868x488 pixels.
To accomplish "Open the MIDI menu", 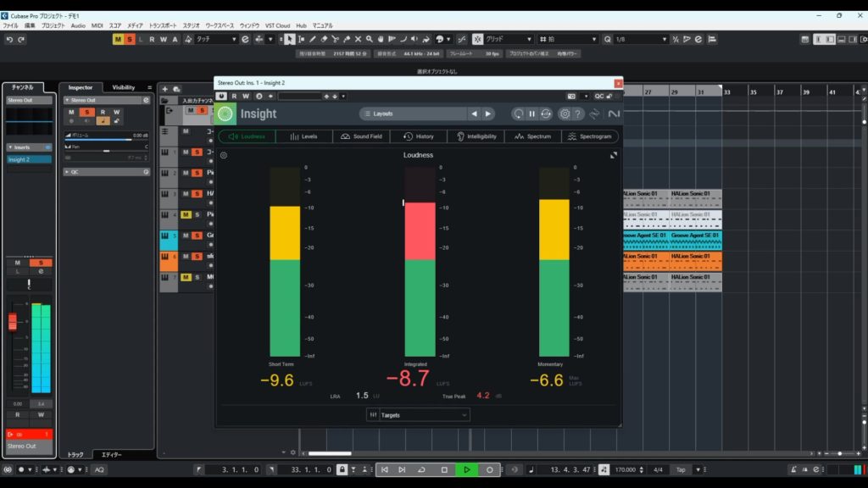I will 97,25.
